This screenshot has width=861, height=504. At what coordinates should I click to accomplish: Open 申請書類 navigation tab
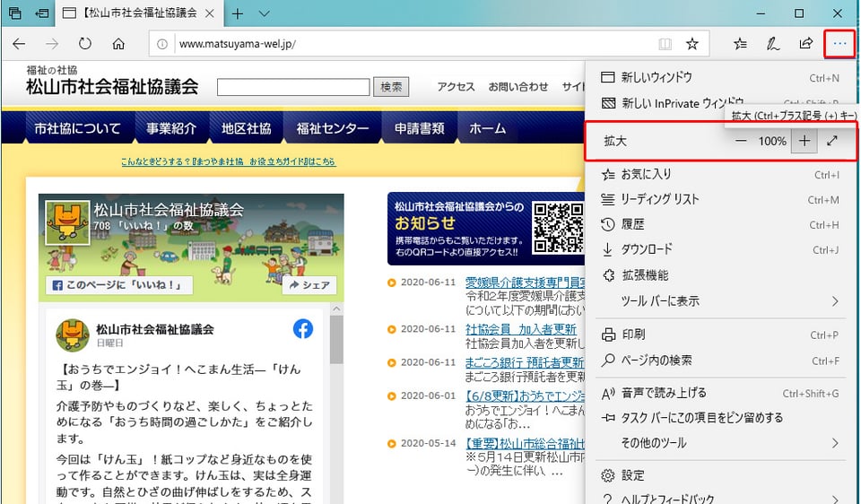(420, 128)
